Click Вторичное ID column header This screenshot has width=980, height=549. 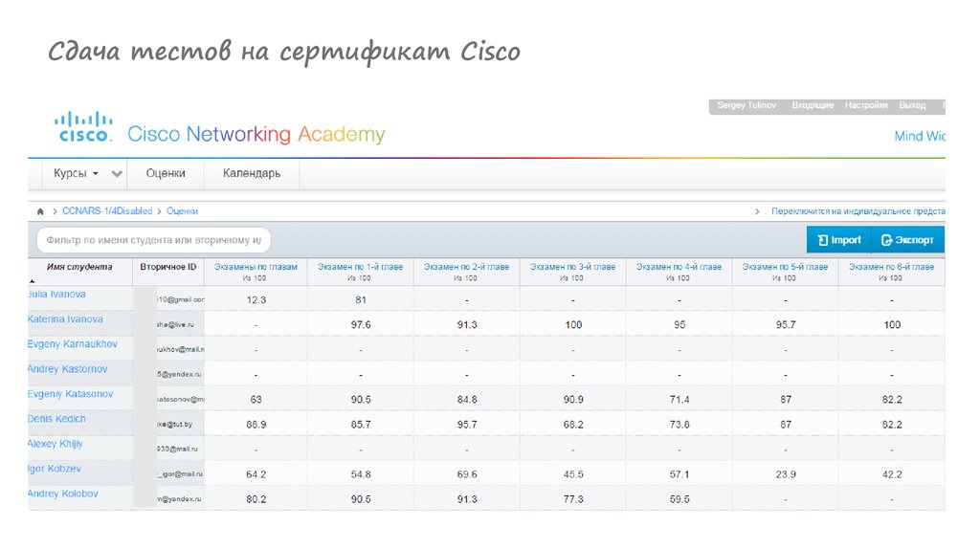pyautogui.click(x=168, y=267)
